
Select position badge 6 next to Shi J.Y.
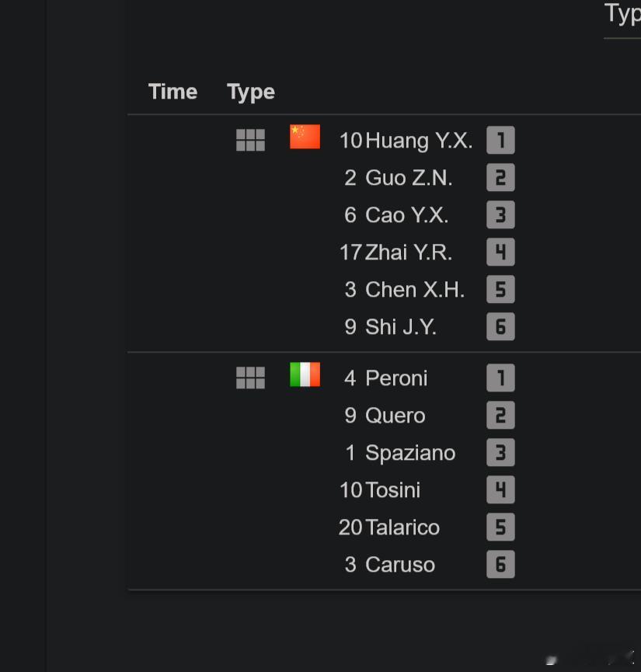[x=500, y=326]
